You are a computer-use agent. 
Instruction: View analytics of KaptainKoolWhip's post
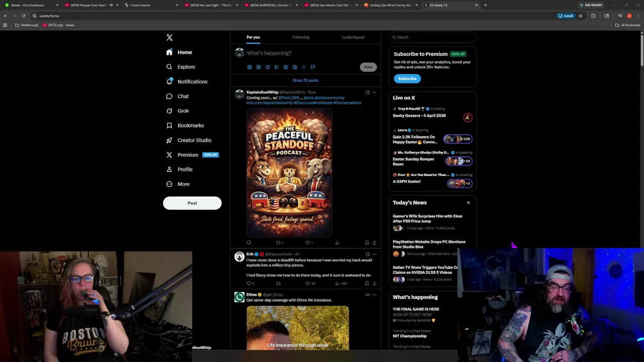(337, 243)
